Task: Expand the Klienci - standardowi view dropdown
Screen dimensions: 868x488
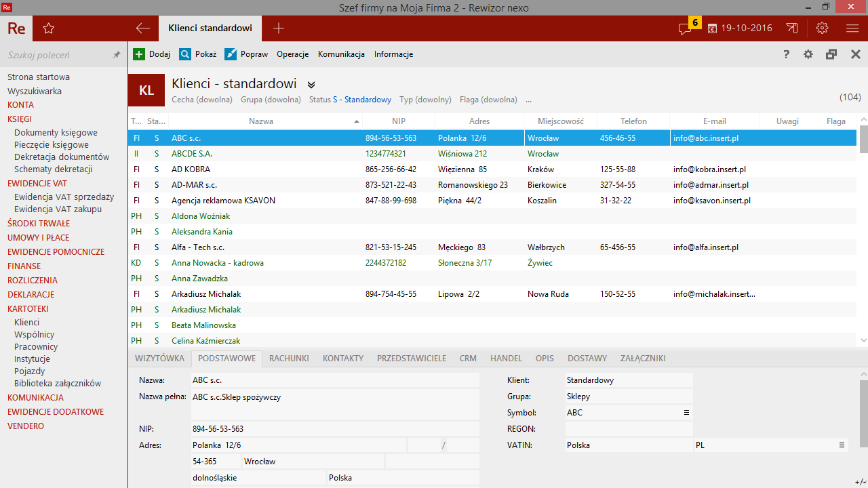Action: tap(311, 85)
